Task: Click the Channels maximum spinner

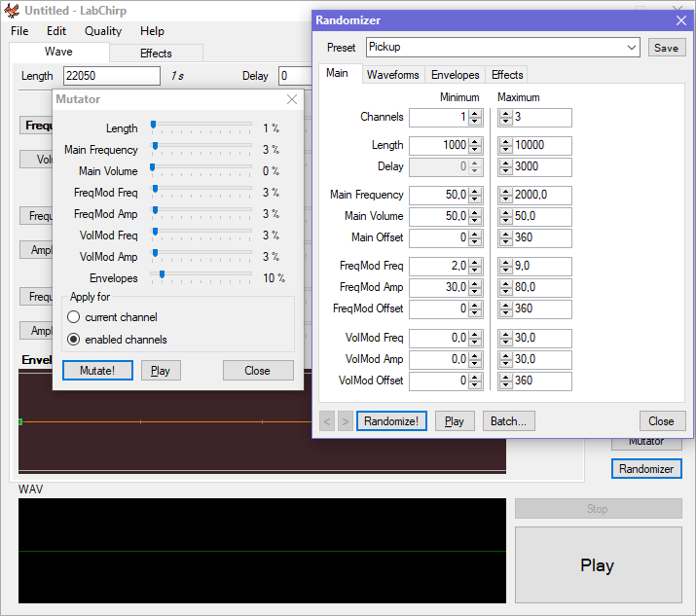Action: tap(505, 117)
